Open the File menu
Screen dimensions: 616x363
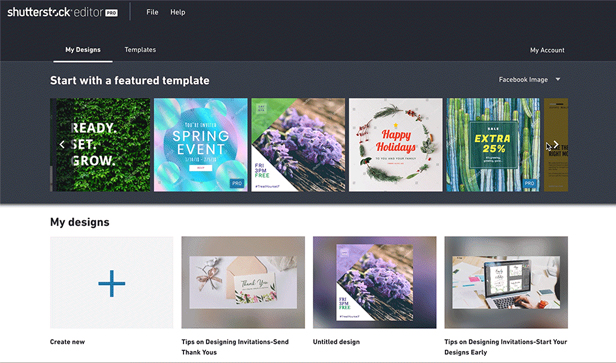click(152, 12)
